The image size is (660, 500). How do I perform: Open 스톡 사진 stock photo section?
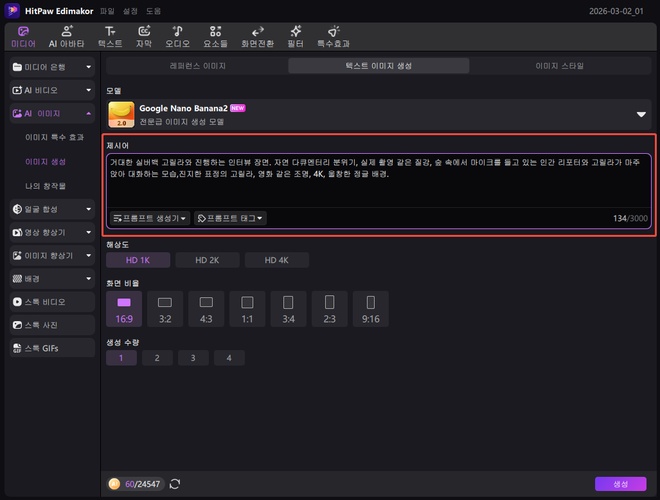coord(52,325)
